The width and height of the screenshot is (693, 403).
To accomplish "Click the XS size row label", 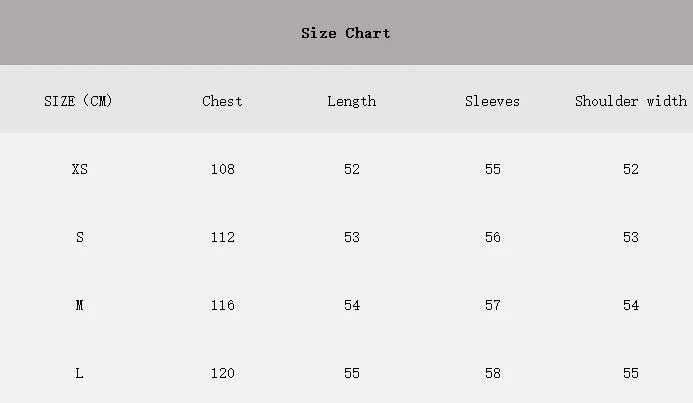I will tap(80, 169).
